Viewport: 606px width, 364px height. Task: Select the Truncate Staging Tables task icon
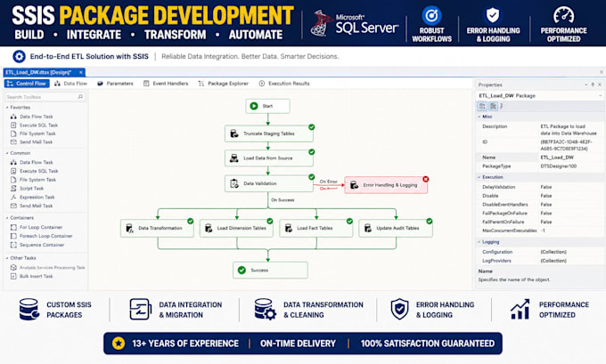click(234, 133)
